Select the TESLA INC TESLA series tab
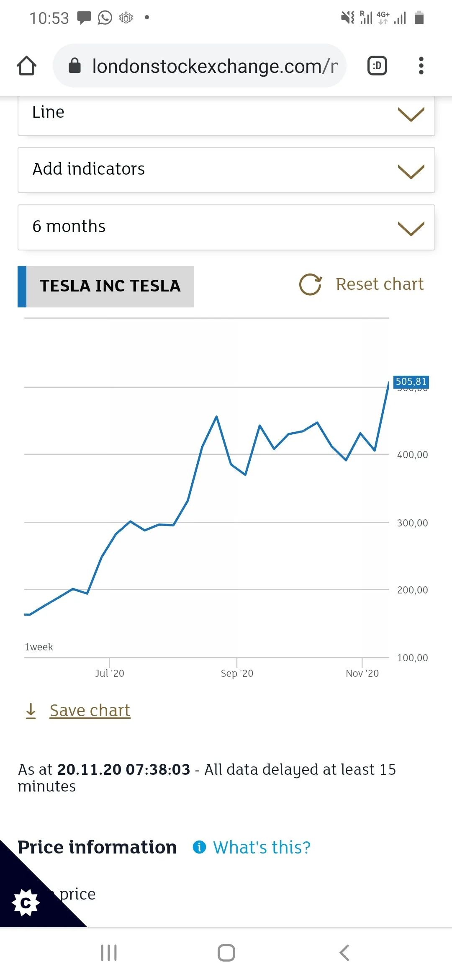 pyautogui.click(x=106, y=286)
